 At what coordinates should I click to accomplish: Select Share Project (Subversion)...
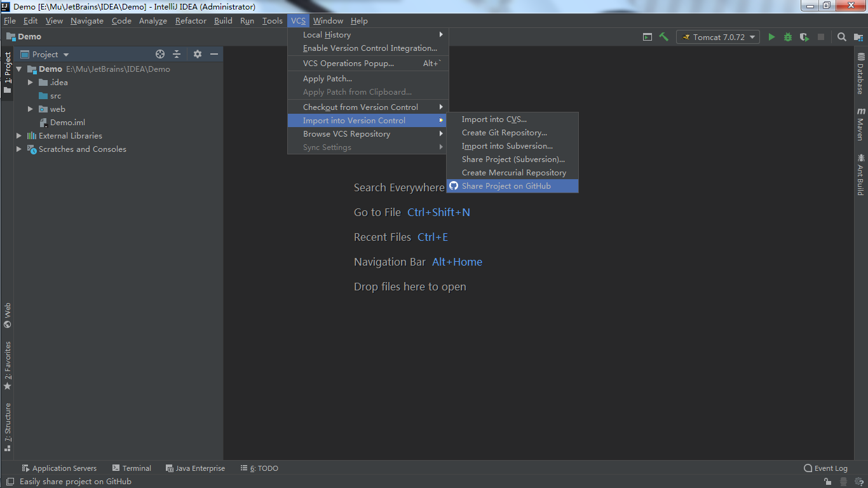[512, 159]
